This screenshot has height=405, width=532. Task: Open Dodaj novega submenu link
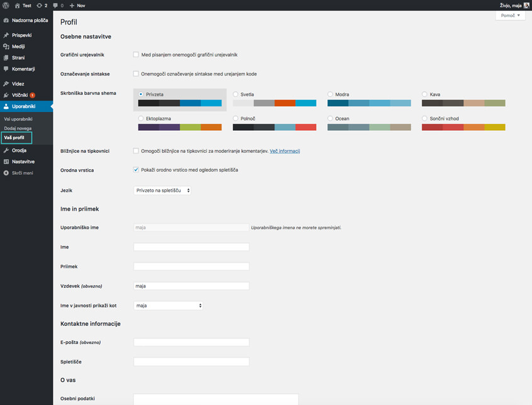pos(18,128)
